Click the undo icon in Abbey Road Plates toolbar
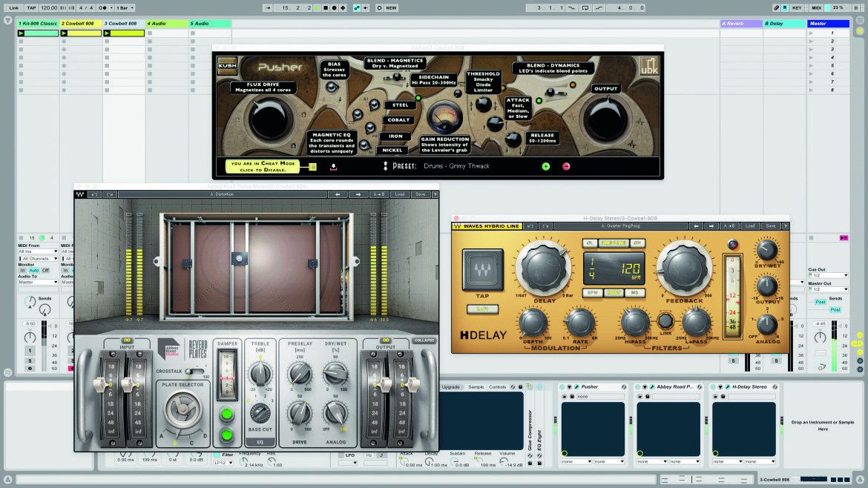Screen dimensions: 868x488 click(x=94, y=195)
